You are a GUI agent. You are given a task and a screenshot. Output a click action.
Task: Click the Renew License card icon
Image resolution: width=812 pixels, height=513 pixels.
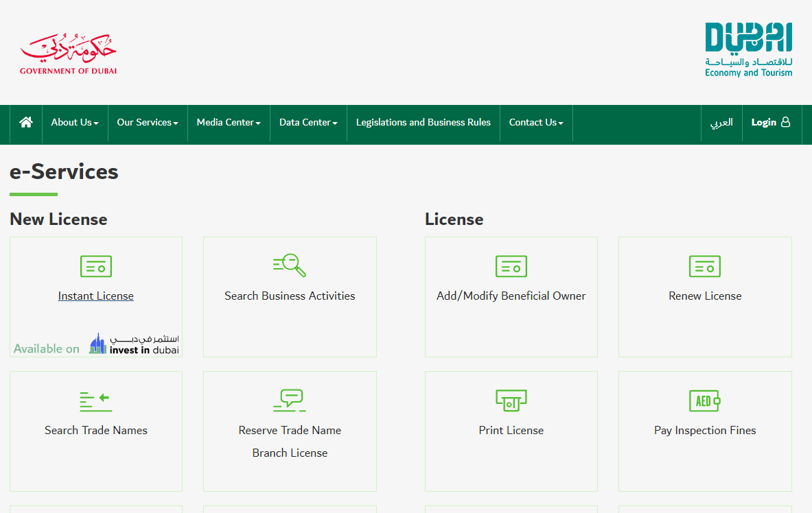coord(705,266)
